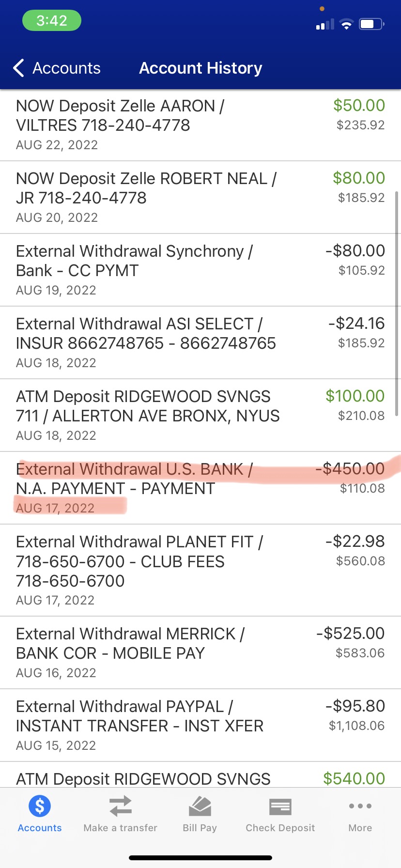
Task: Click the vertical scrollbar on right edge
Action: 397,303
